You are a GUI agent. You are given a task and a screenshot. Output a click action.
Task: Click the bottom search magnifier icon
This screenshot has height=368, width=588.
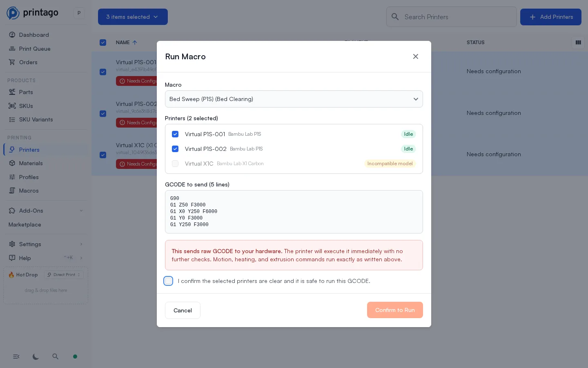(56, 357)
